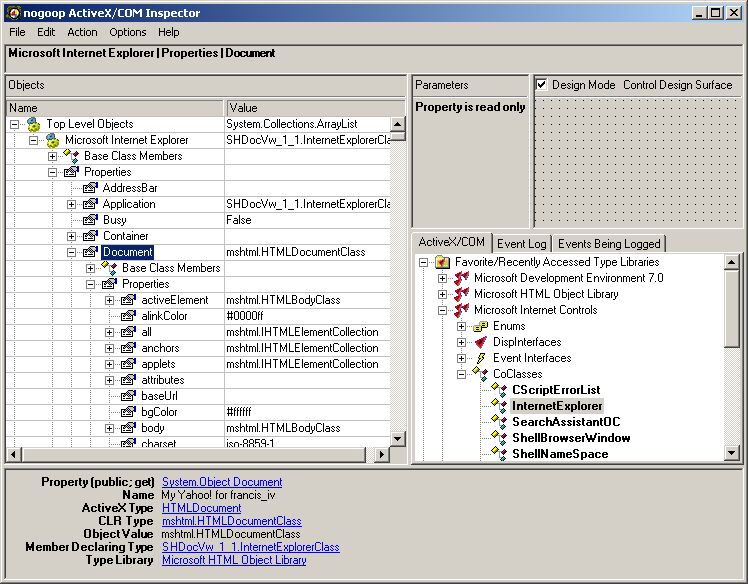Expand the Event Interfaces node

tap(461, 358)
